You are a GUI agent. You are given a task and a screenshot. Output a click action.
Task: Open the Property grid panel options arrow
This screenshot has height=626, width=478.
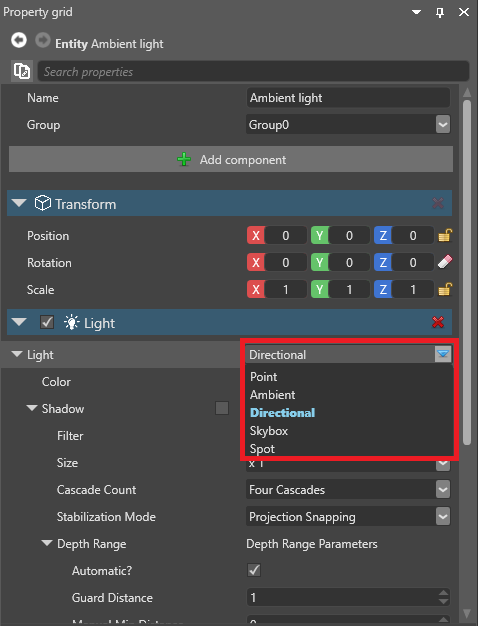(x=417, y=12)
